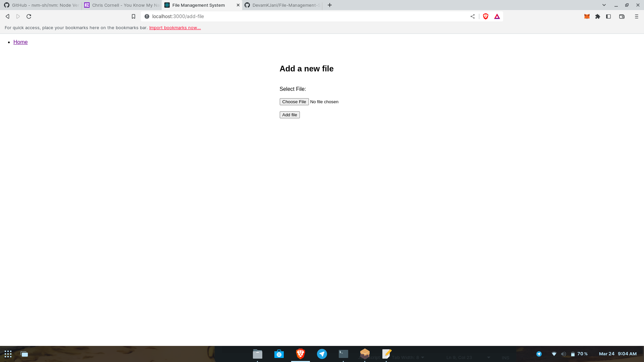This screenshot has height=362, width=644.
Task: Toggle the browser sidebar
Action: (x=608, y=16)
